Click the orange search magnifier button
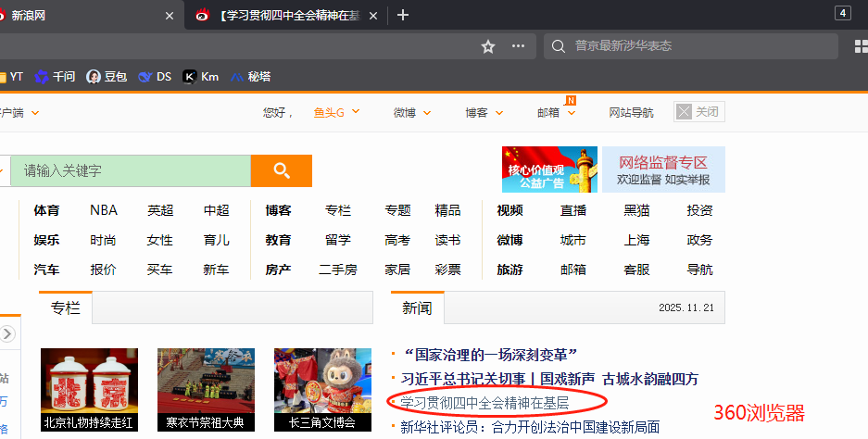 tap(282, 170)
